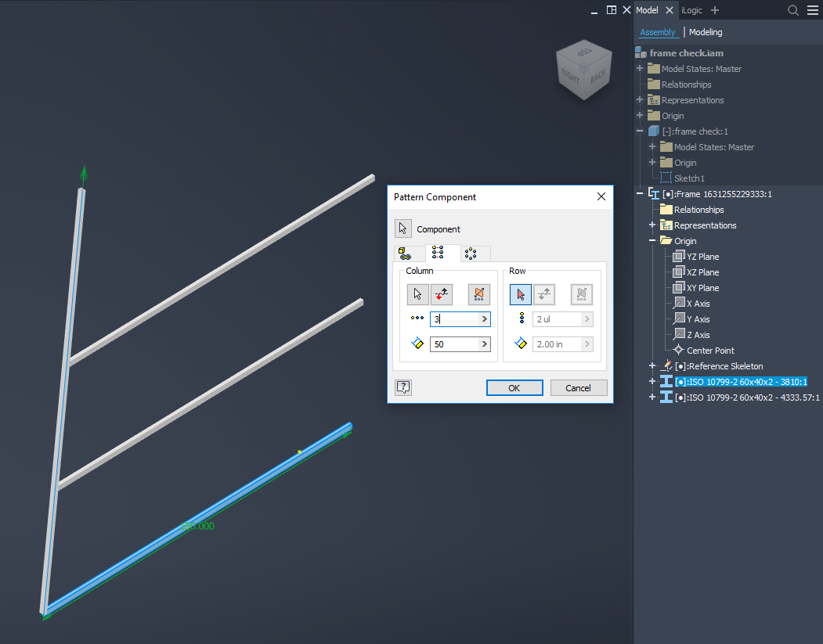Select the YZ Plane

tap(703, 257)
